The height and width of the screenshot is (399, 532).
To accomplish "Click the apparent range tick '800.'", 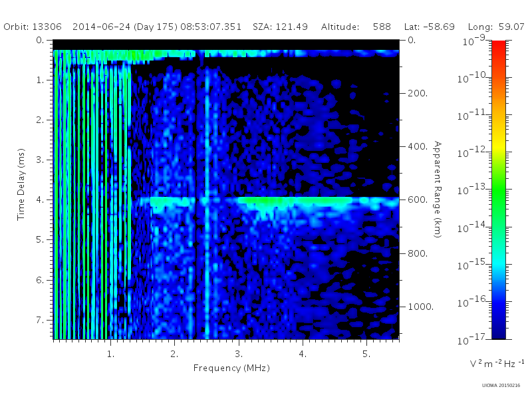I will (x=418, y=253).
